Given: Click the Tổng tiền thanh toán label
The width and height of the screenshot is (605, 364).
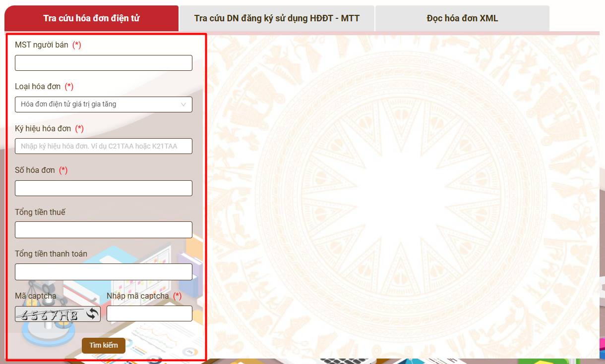Looking at the screenshot, I should tap(51, 254).
